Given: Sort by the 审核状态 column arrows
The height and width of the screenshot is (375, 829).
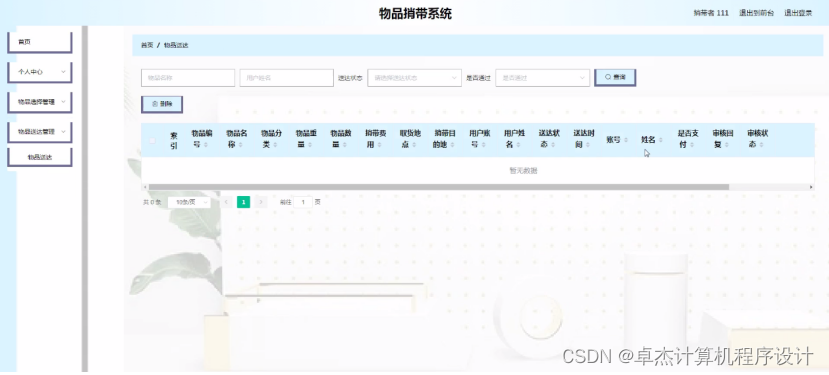Looking at the screenshot, I should click(x=761, y=145).
